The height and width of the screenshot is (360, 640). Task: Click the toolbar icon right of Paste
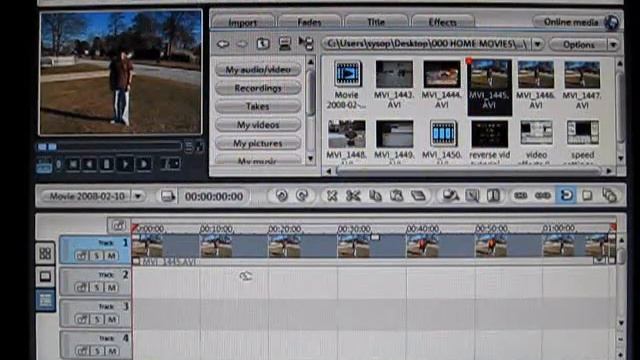coord(418,196)
